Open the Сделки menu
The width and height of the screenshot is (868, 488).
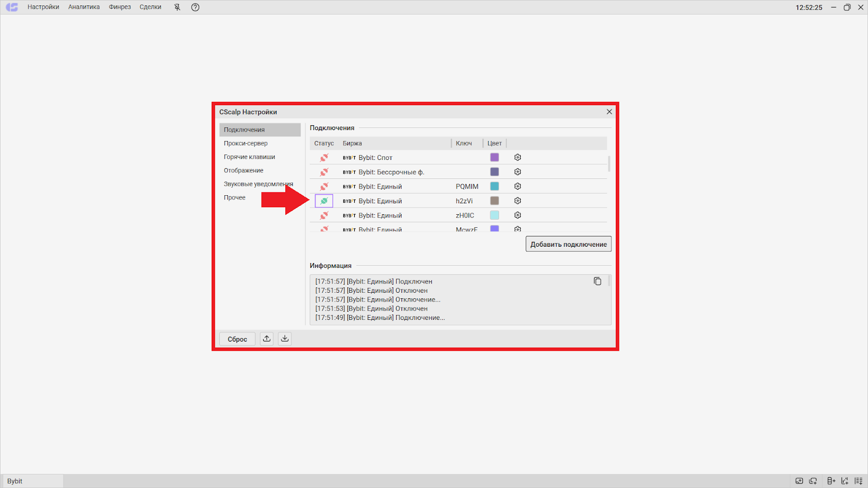click(x=150, y=7)
